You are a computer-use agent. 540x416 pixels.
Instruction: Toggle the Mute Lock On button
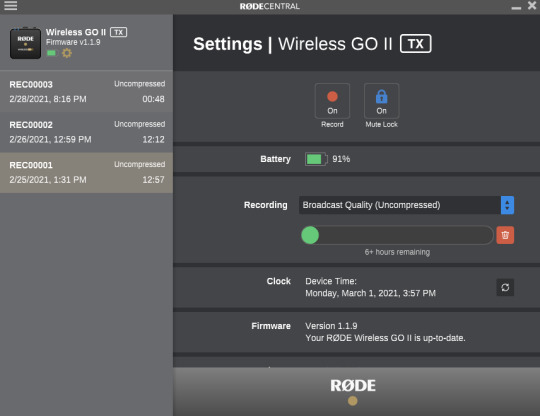click(x=382, y=101)
